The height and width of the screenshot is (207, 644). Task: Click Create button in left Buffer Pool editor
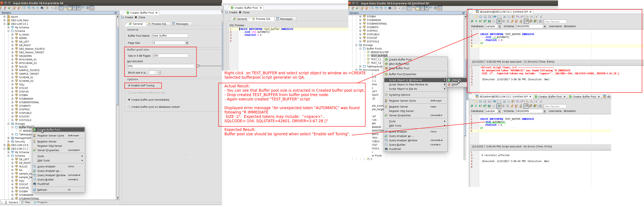127,17
